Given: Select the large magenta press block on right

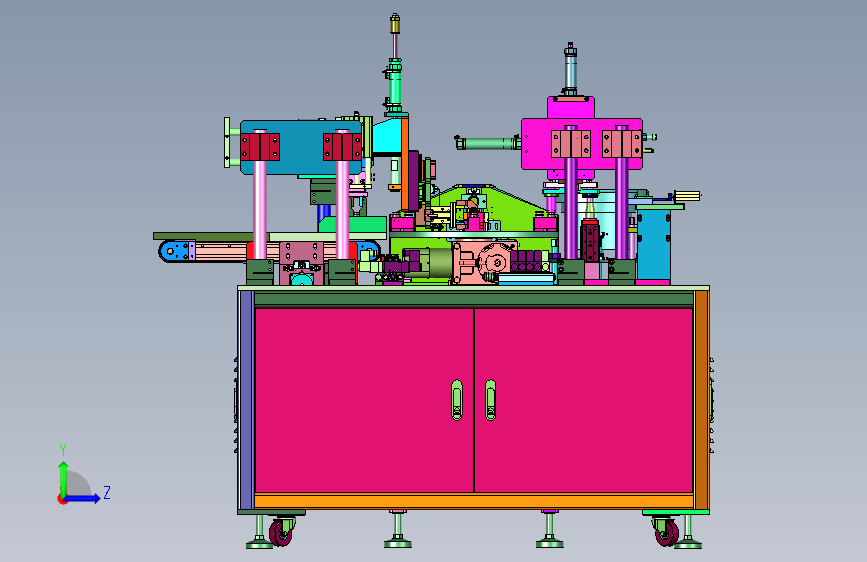Looking at the screenshot, I should pyautogui.click(x=582, y=143).
